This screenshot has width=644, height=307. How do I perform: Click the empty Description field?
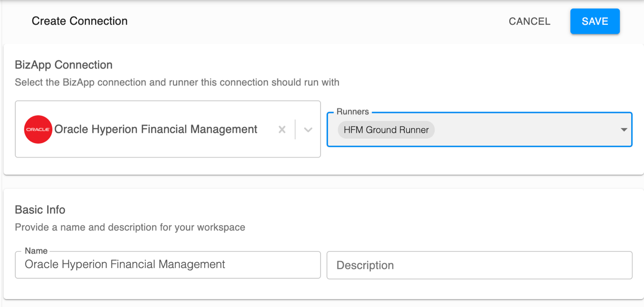point(479,265)
